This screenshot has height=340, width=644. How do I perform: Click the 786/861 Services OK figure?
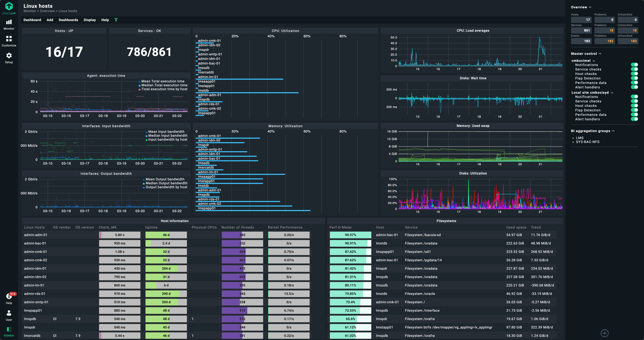(x=149, y=52)
